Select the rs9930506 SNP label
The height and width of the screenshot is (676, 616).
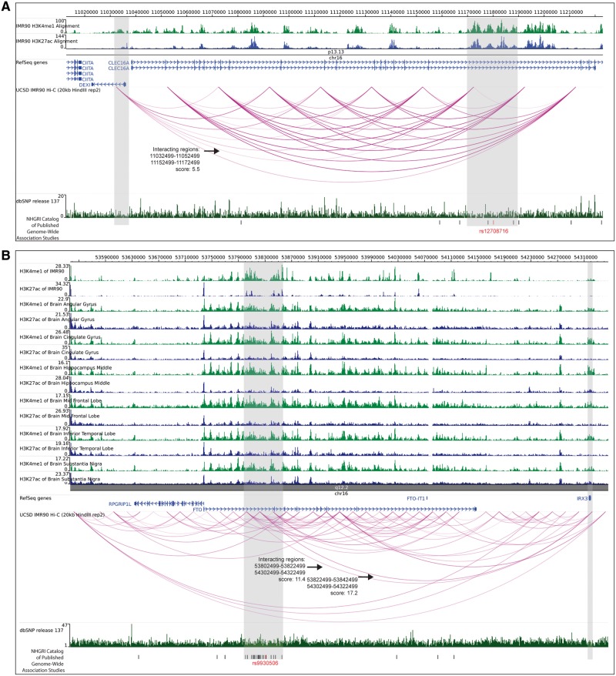pos(265,663)
